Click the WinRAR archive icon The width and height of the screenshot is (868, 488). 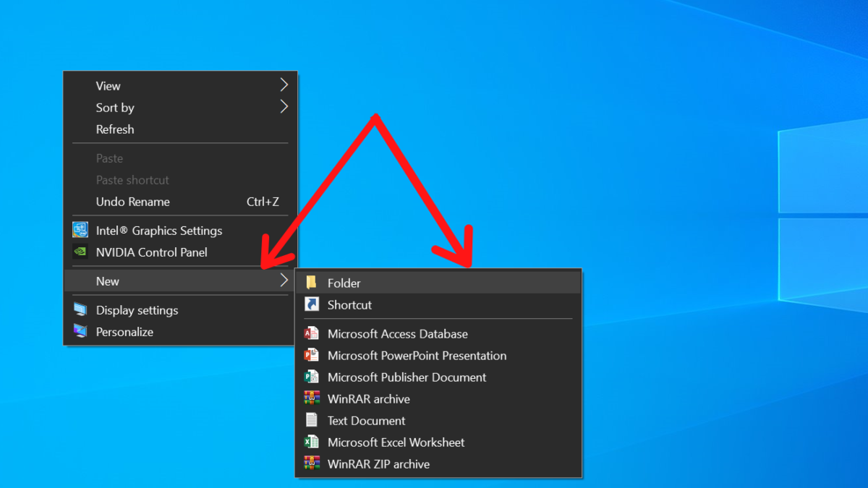312,398
